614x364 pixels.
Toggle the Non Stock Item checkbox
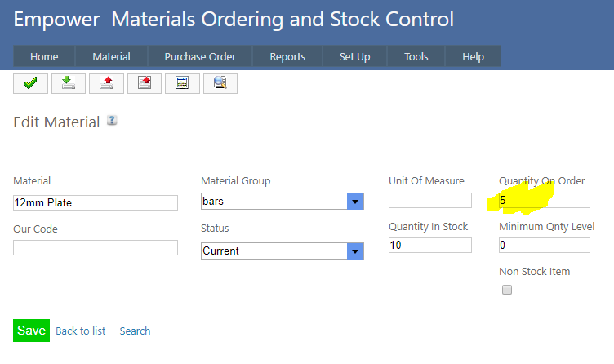pyautogui.click(x=507, y=290)
